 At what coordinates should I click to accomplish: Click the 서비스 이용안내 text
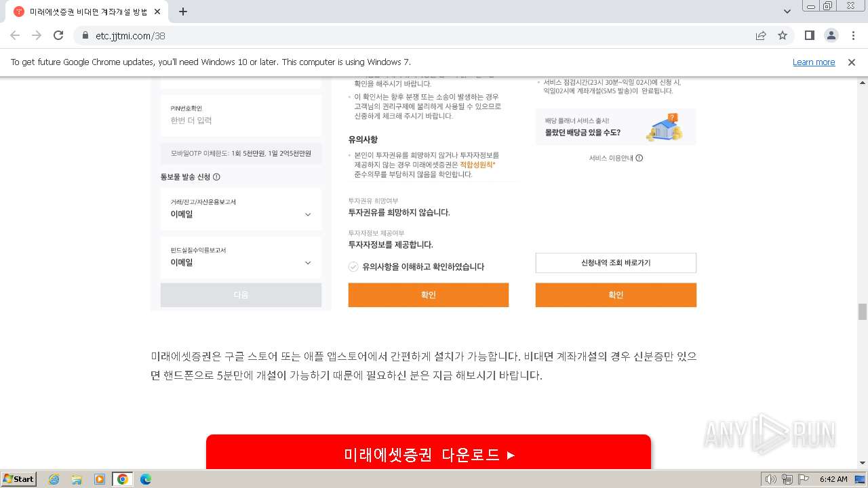[x=611, y=158]
